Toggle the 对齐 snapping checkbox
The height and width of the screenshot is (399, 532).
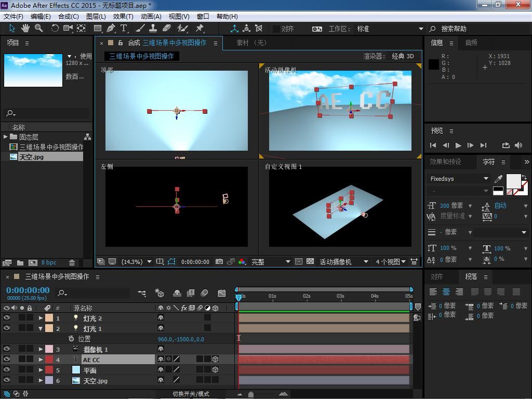(276, 29)
